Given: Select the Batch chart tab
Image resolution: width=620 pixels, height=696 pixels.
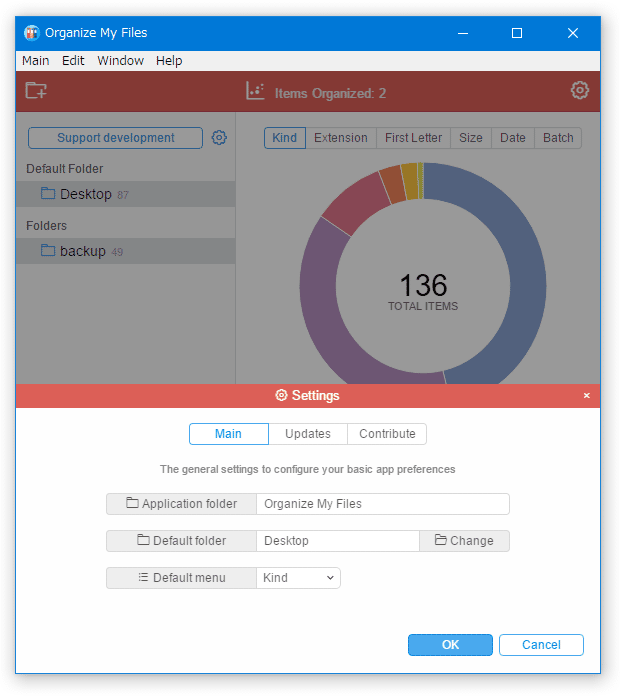Looking at the screenshot, I should click(x=558, y=138).
